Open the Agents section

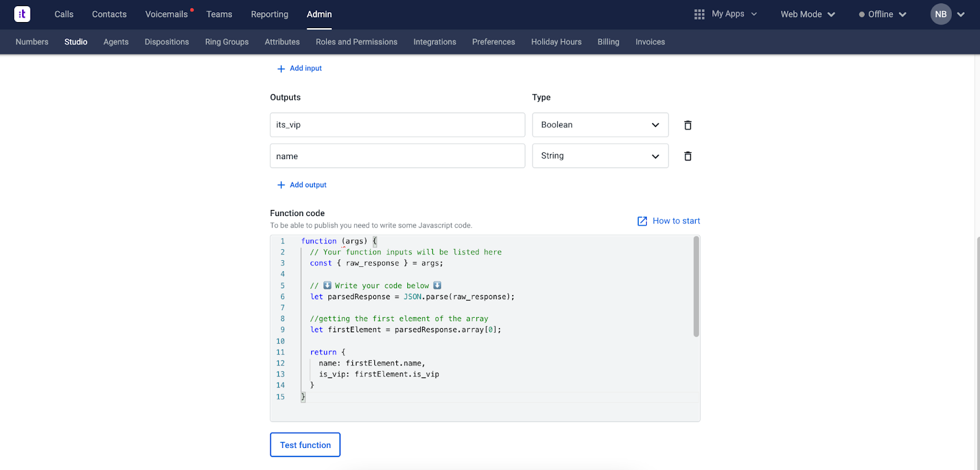tap(116, 42)
